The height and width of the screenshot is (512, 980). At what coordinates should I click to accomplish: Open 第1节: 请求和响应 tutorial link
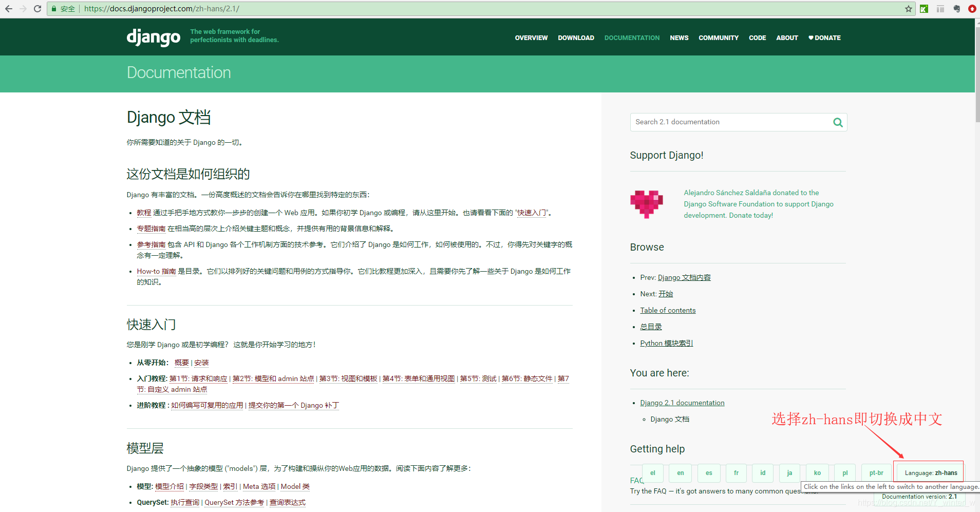[x=198, y=378]
